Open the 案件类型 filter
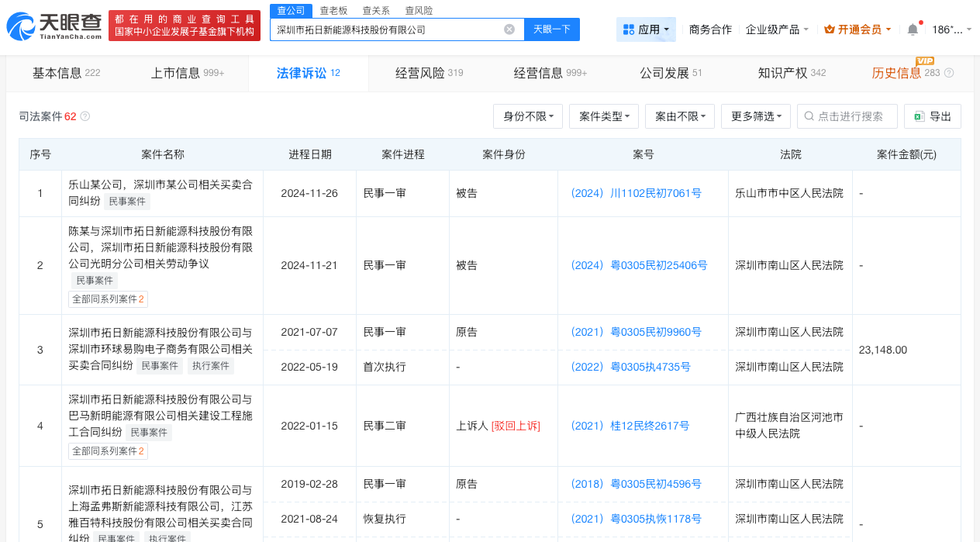This screenshot has height=542, width=980. pyautogui.click(x=604, y=116)
